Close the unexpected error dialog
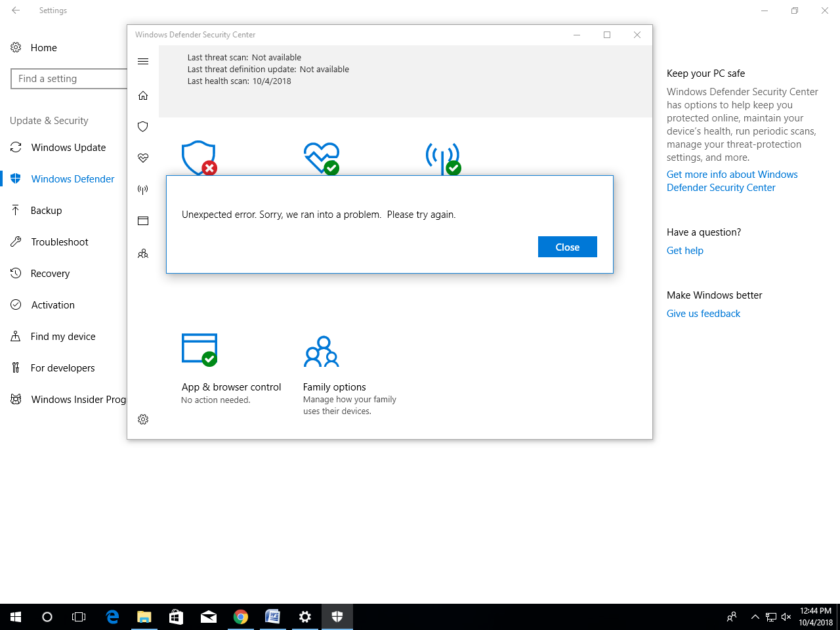 pos(568,247)
